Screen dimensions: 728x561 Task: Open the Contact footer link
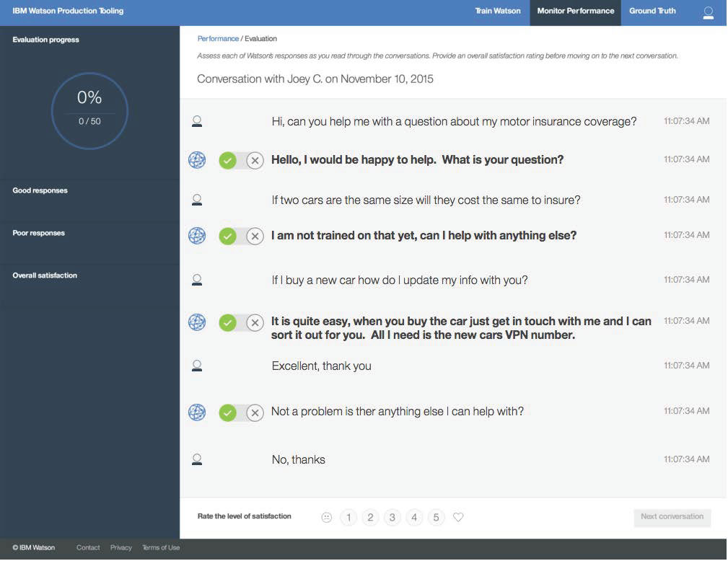coord(88,547)
